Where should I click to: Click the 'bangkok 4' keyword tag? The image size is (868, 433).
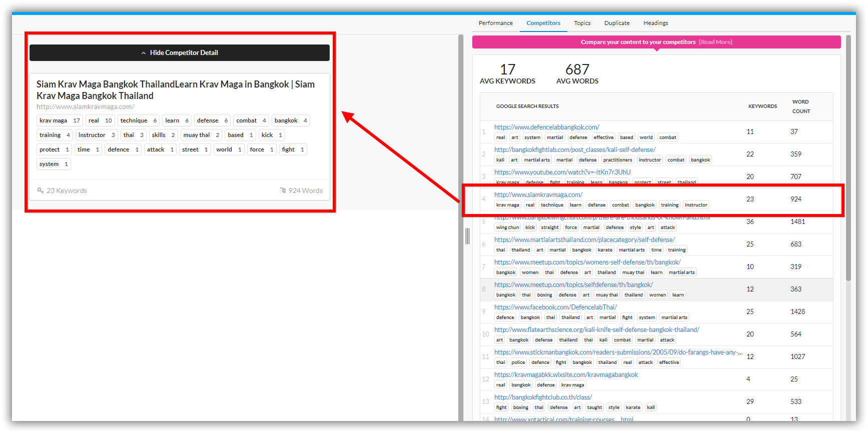coord(291,120)
